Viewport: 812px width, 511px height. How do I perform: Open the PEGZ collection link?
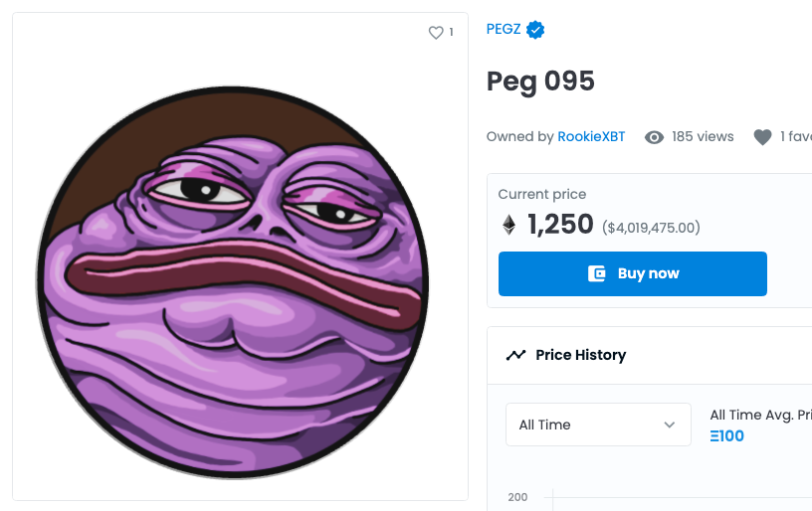point(504,30)
